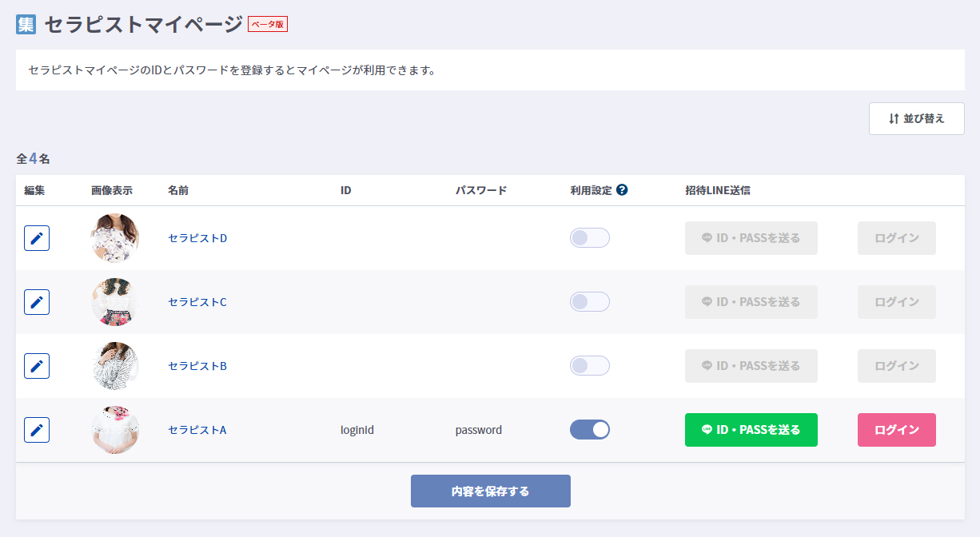Switch on the usage toggle for セラピストB
Screen dimensions: 980x537
point(589,366)
